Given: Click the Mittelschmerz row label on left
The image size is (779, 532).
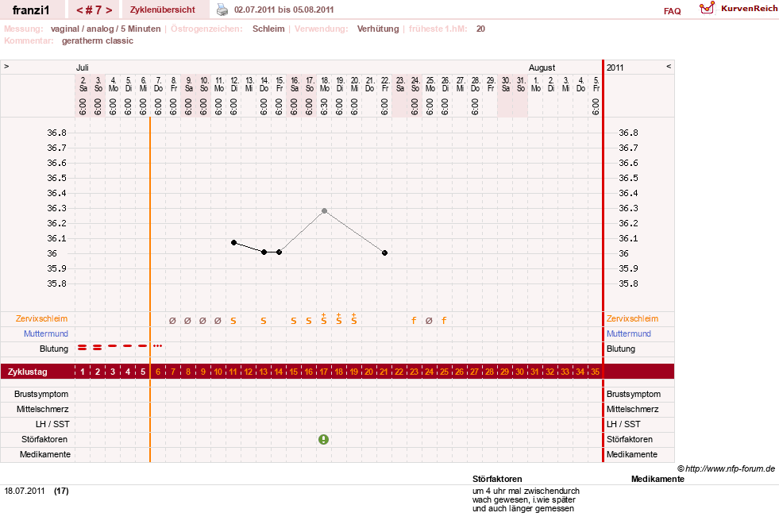Looking at the screenshot, I should [42, 409].
